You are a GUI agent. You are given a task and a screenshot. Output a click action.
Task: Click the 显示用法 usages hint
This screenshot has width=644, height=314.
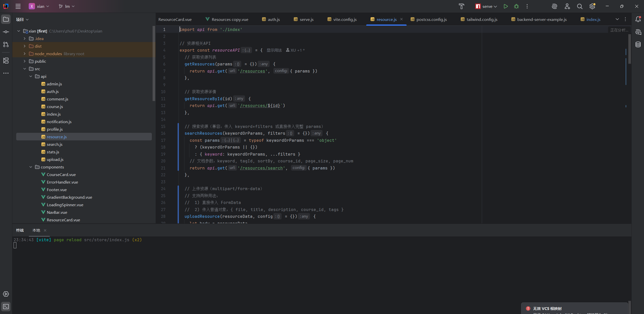coord(274,50)
